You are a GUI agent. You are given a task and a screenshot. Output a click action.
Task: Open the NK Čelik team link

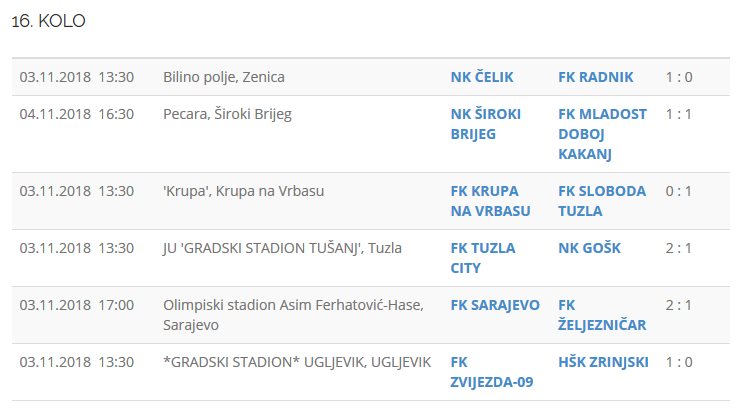(x=484, y=77)
